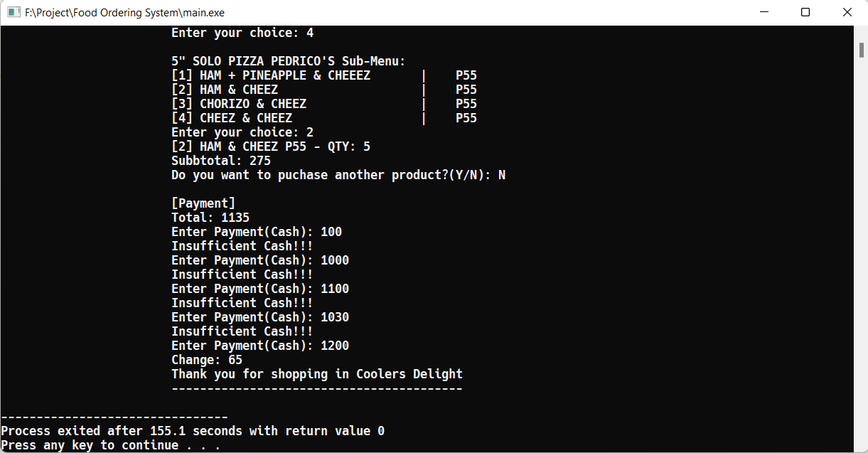Click the 'Process exited' status line
The image size is (868, 453).
[192, 430]
